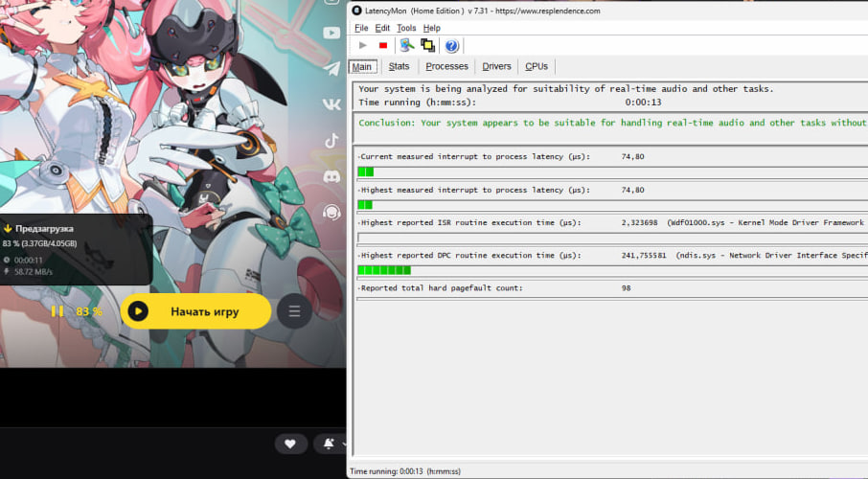The height and width of the screenshot is (479, 868).
Task: Switch to the Drivers tab
Action: 496,66
